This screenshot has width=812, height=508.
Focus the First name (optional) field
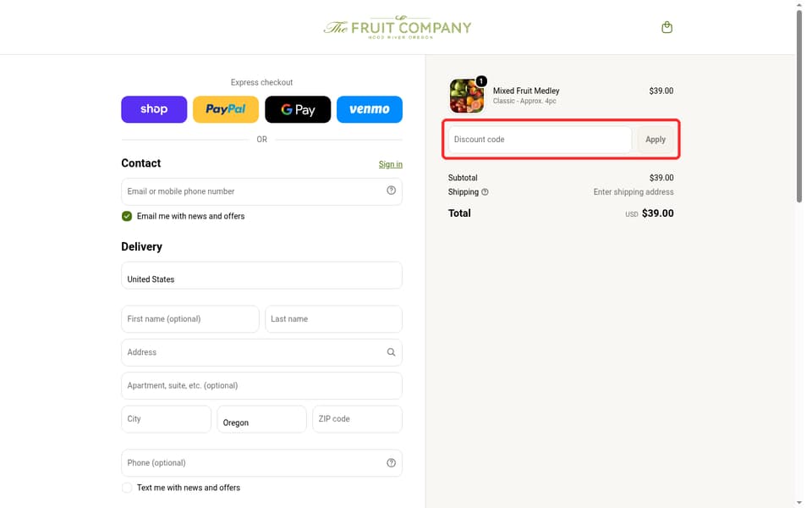point(190,319)
